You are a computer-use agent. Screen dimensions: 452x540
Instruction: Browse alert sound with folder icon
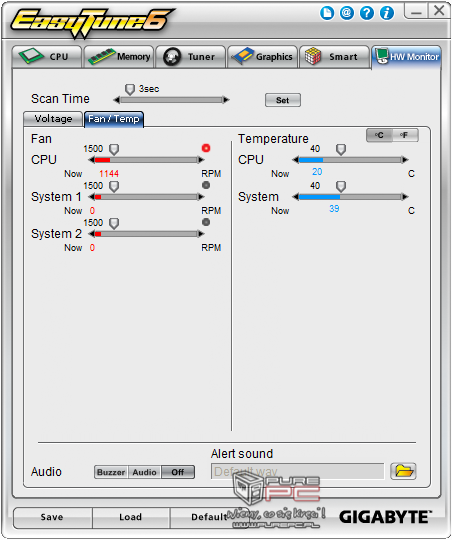tap(403, 471)
